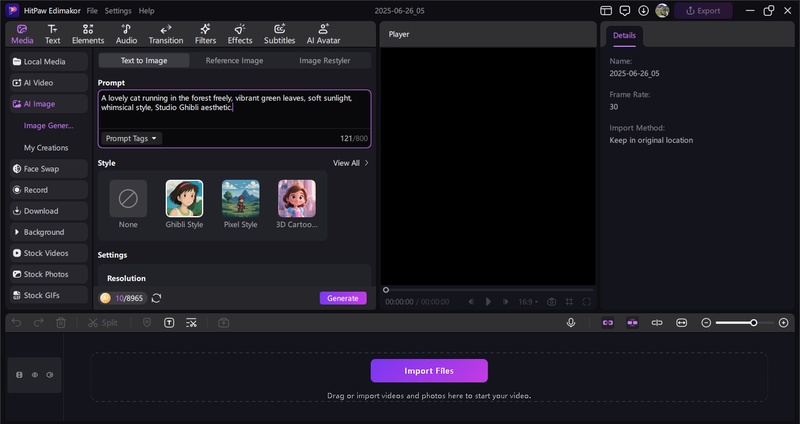Click Redo in timeline toolbar
The height and width of the screenshot is (424, 800).
[x=39, y=322]
